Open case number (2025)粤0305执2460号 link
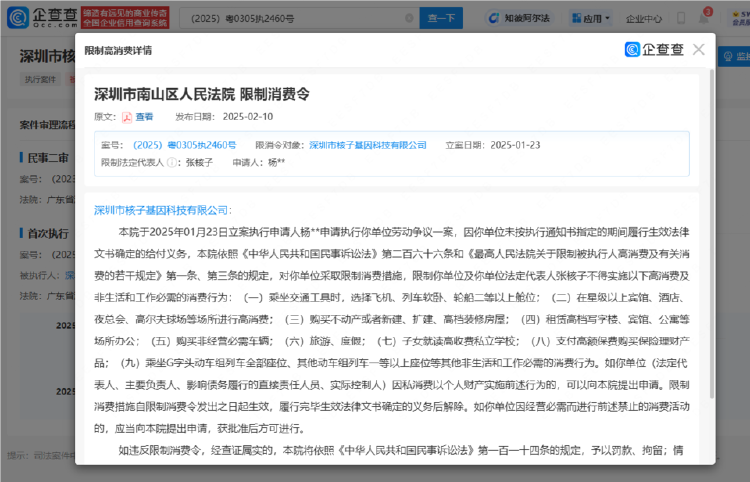The image size is (750, 482). [x=184, y=145]
